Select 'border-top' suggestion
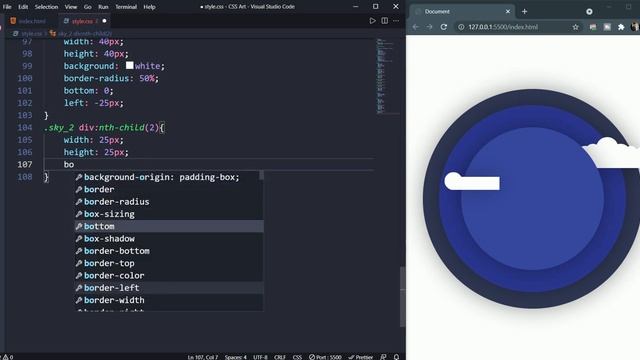Viewport: 640px width, 360px height. tap(169, 263)
